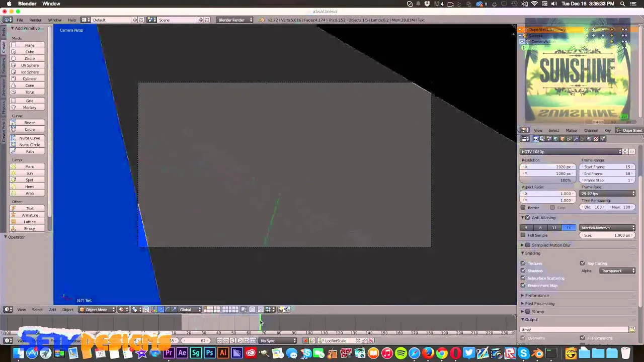Jump to the end frame
644x362 pixels.
coord(253,341)
